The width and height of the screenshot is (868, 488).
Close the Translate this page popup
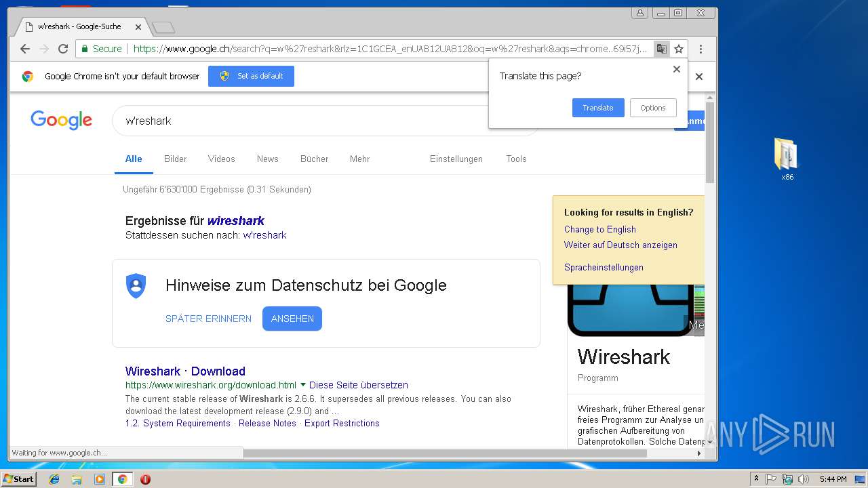pyautogui.click(x=676, y=69)
